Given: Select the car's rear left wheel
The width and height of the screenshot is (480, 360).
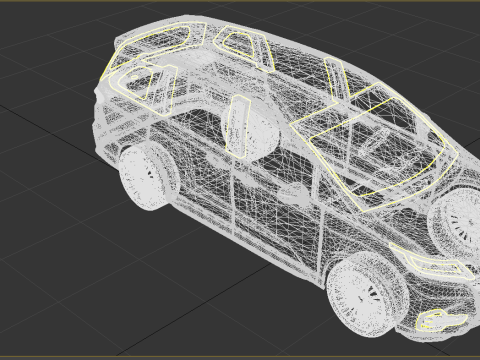Looking at the screenshot, I should 149,177.
